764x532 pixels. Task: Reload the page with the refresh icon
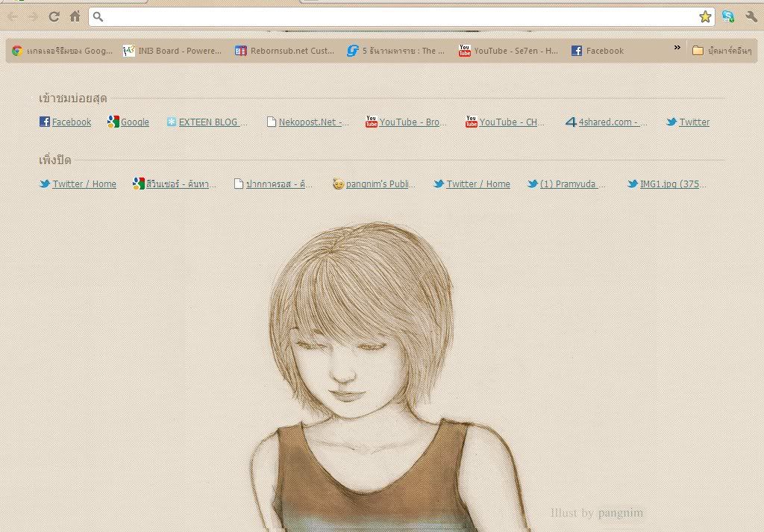(x=54, y=16)
